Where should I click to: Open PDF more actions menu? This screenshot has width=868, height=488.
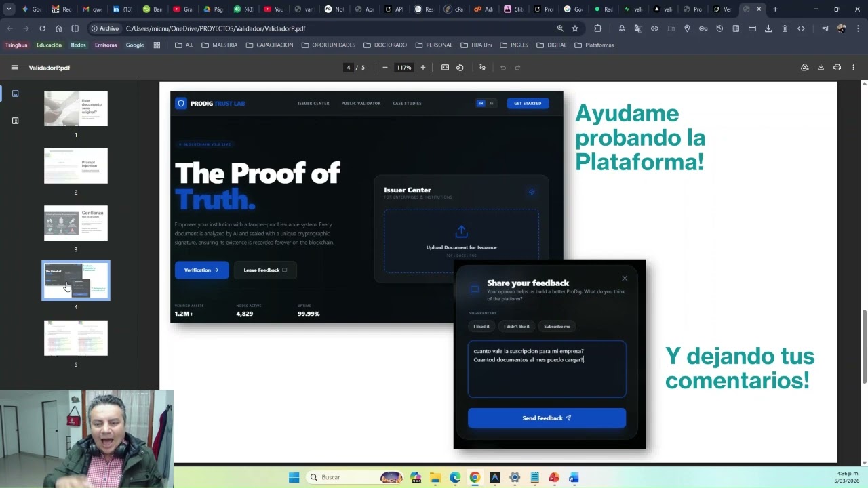coord(854,68)
